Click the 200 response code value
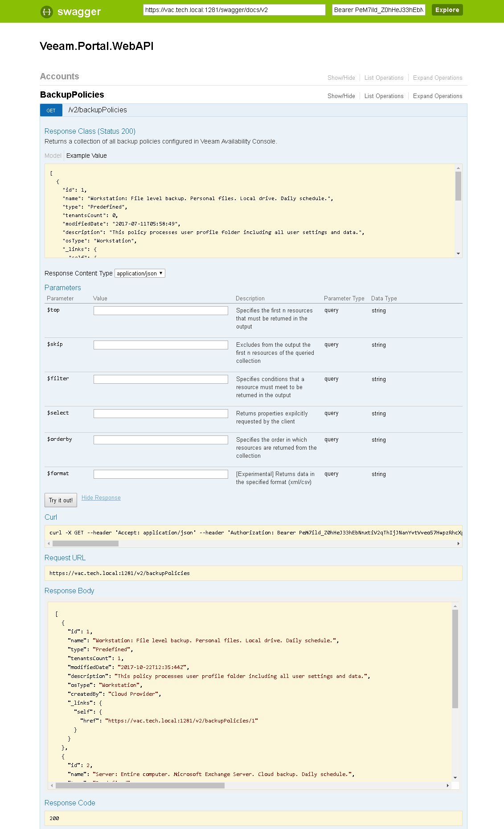Image resolution: width=504 pixels, height=829 pixels. [54, 818]
